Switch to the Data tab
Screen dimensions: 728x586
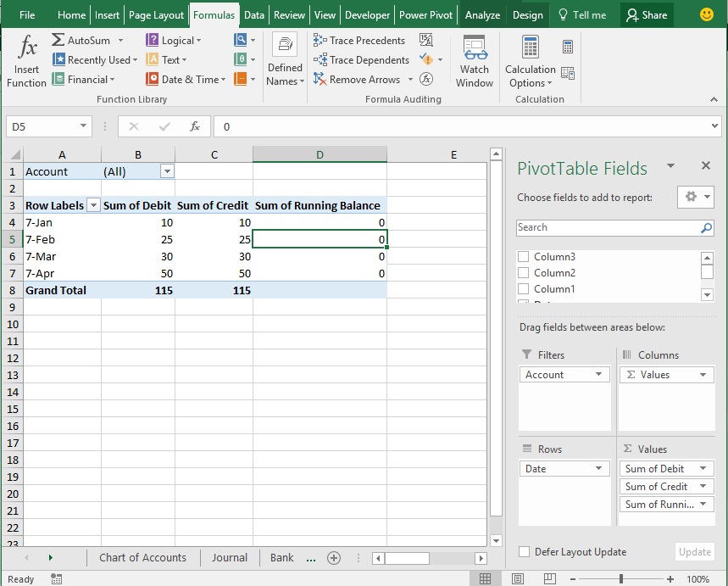point(254,15)
